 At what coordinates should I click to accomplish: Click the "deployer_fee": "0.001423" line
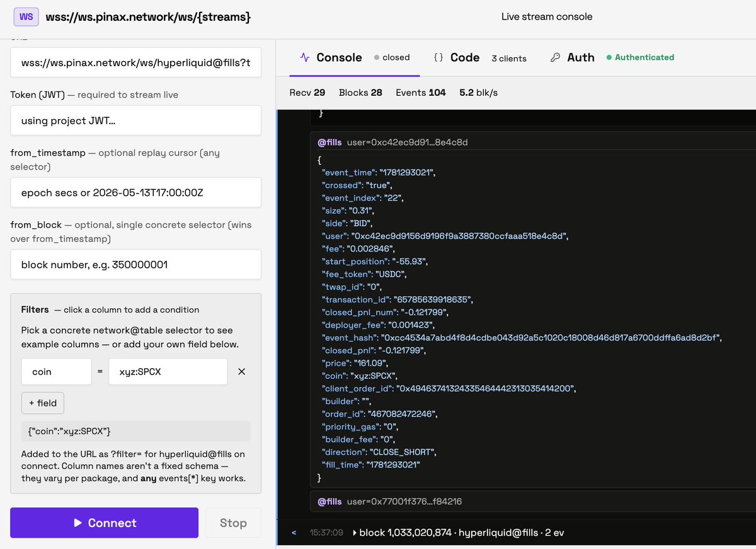(379, 325)
